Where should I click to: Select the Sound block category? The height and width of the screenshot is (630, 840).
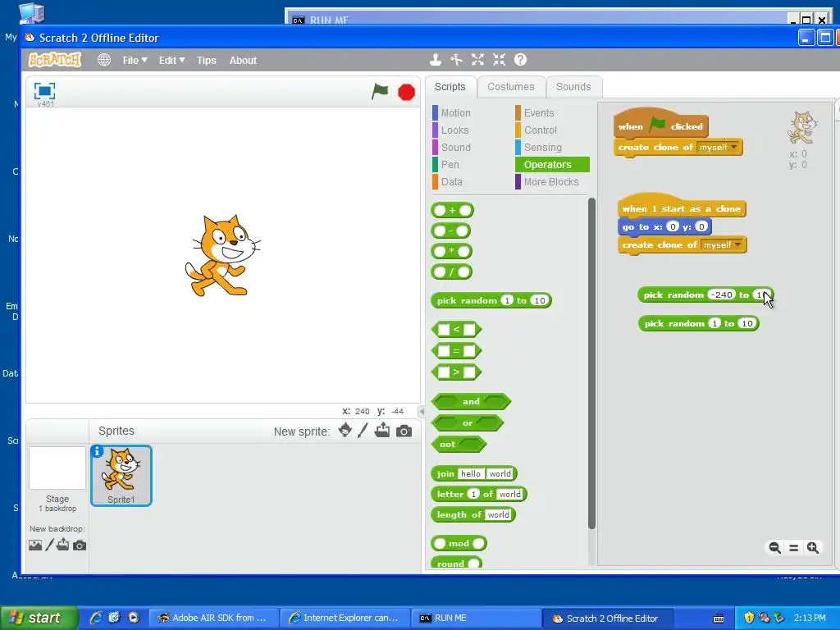(x=455, y=148)
